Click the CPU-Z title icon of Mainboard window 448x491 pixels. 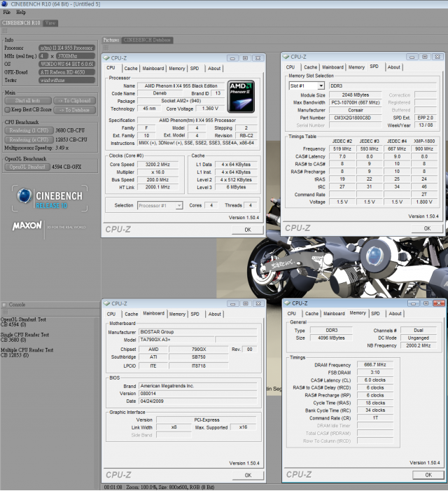tap(106, 303)
